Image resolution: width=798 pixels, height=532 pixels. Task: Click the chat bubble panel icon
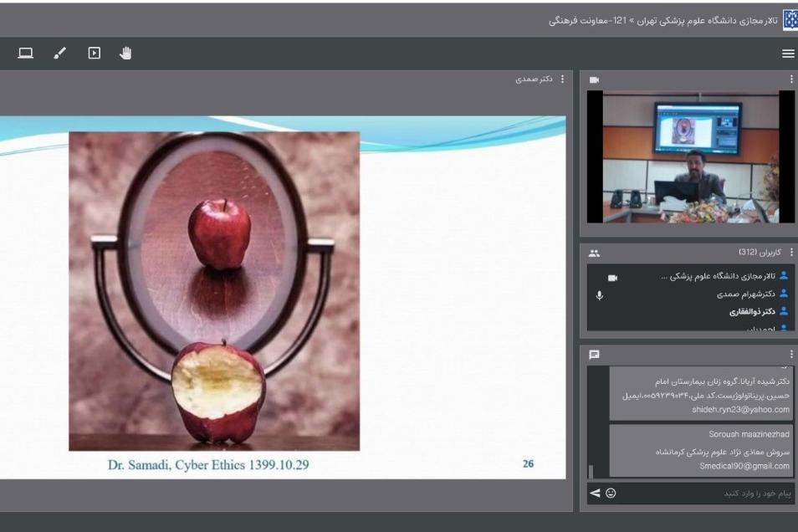pos(594,355)
